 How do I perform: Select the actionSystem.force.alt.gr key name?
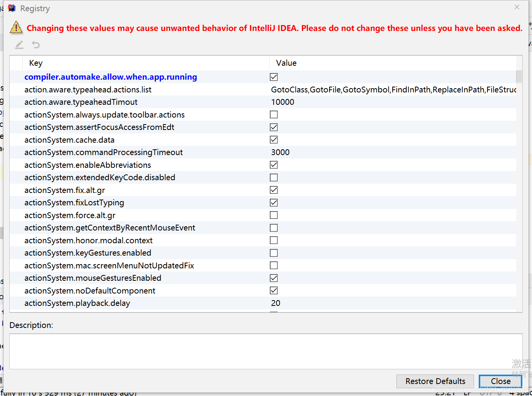click(x=70, y=215)
